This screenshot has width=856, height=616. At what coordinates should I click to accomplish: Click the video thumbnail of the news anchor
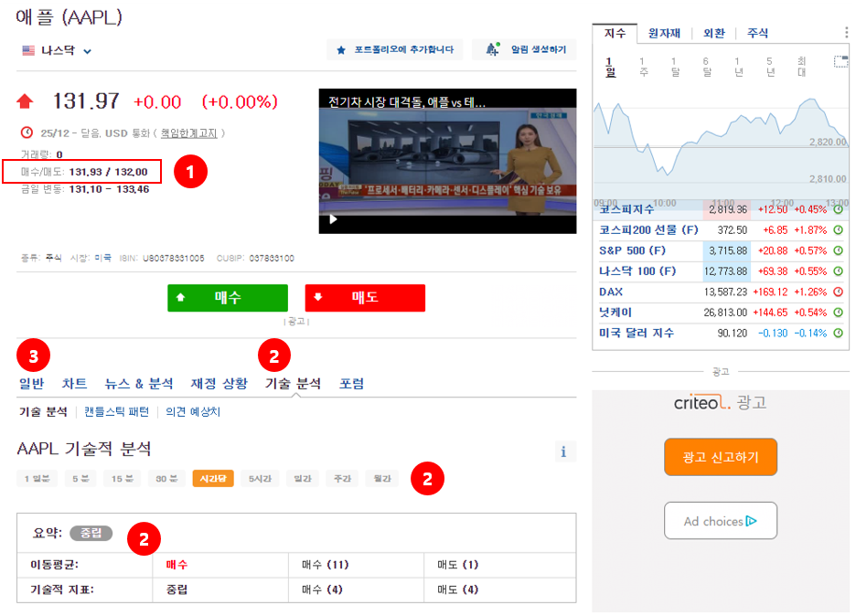pyautogui.click(x=447, y=161)
